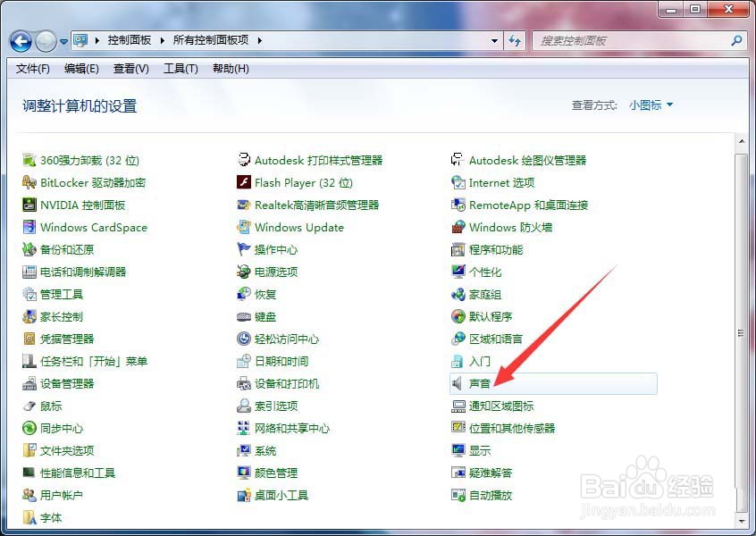Screen dimensions: 756x536
Task: Click the Forward navigation button
Action: (46, 41)
